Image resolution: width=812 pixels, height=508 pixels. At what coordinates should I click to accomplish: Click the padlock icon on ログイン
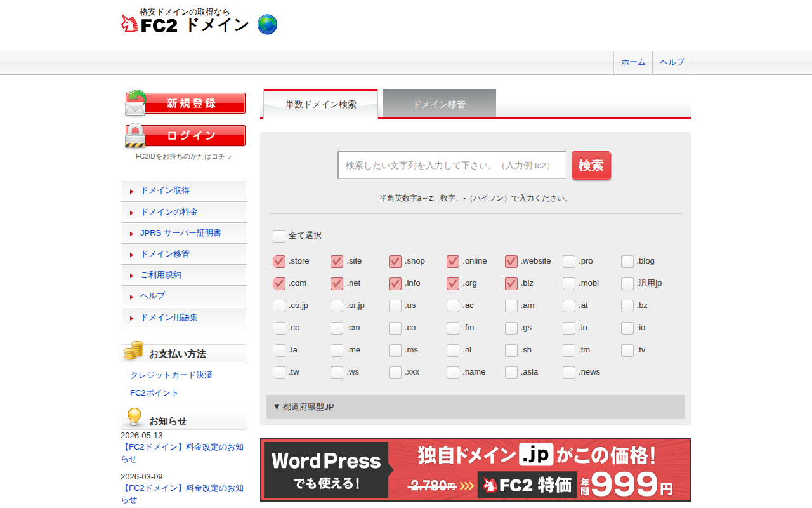[135, 136]
